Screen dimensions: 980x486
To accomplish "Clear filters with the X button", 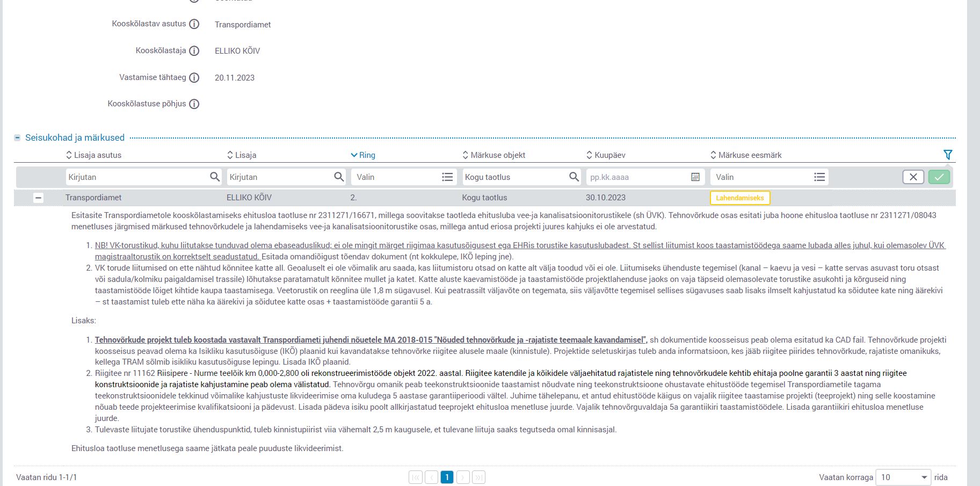I will (913, 177).
